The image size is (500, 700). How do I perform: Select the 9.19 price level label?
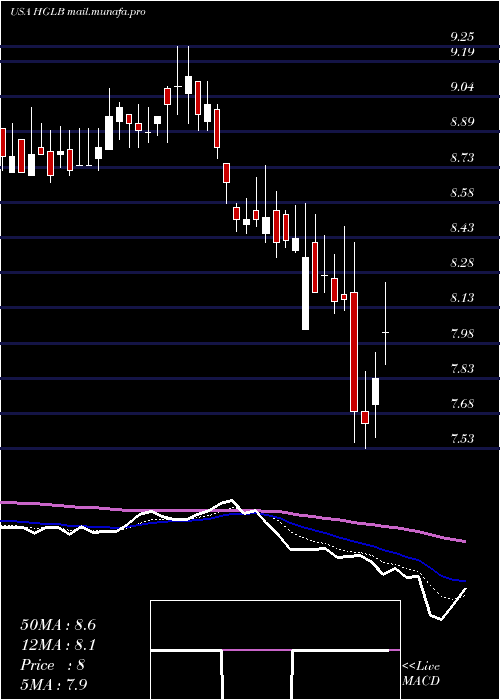(462, 52)
